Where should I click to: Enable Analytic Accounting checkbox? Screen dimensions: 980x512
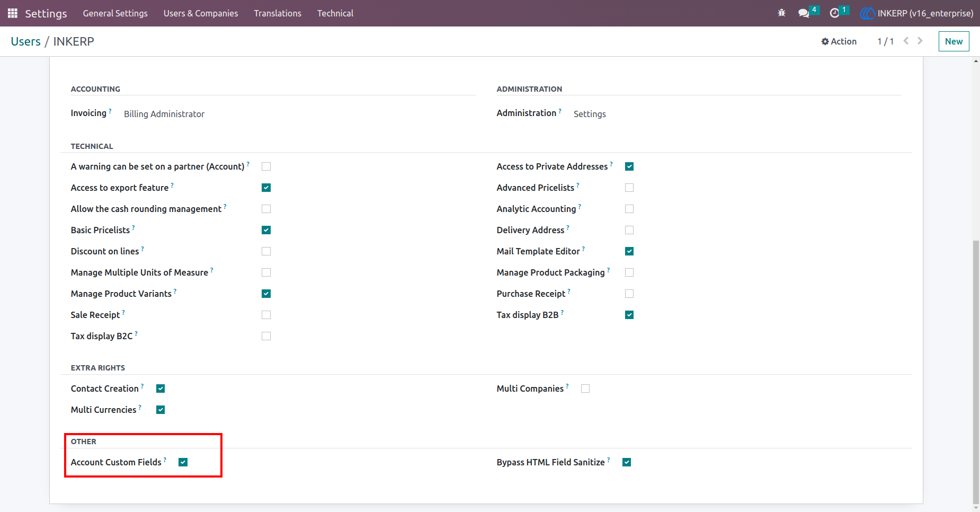(x=629, y=209)
